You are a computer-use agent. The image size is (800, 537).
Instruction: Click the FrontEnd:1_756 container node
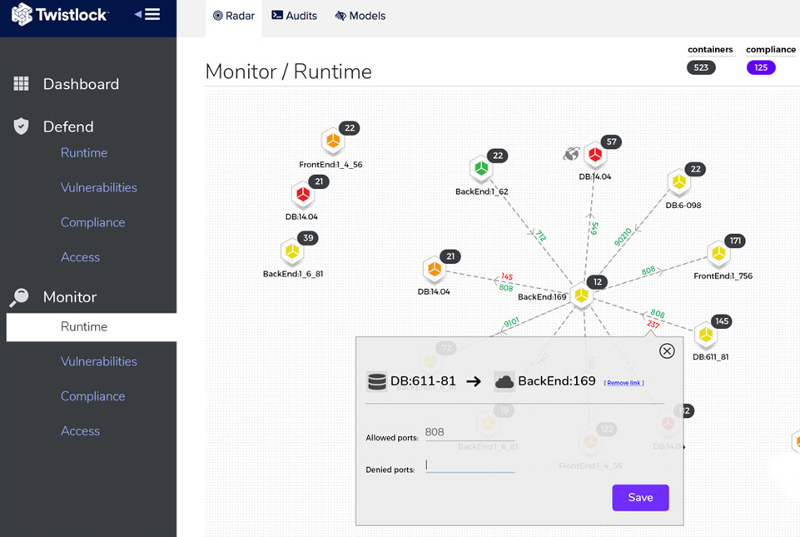pos(718,254)
